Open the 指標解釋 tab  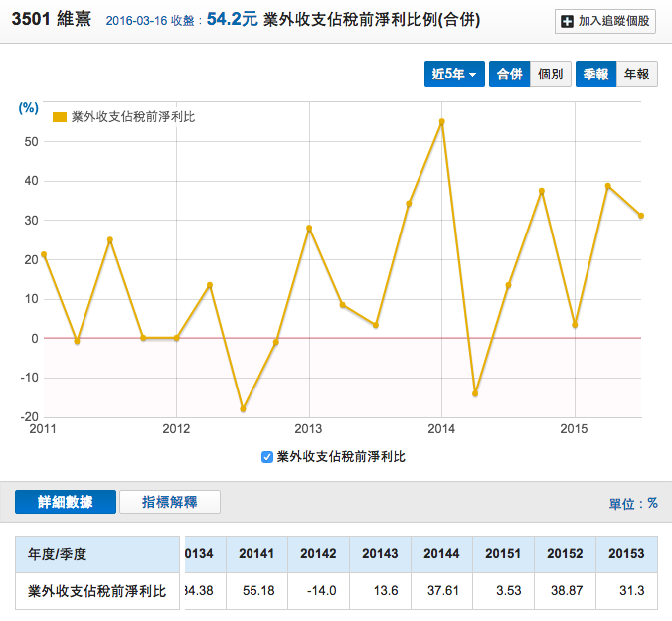tap(169, 502)
